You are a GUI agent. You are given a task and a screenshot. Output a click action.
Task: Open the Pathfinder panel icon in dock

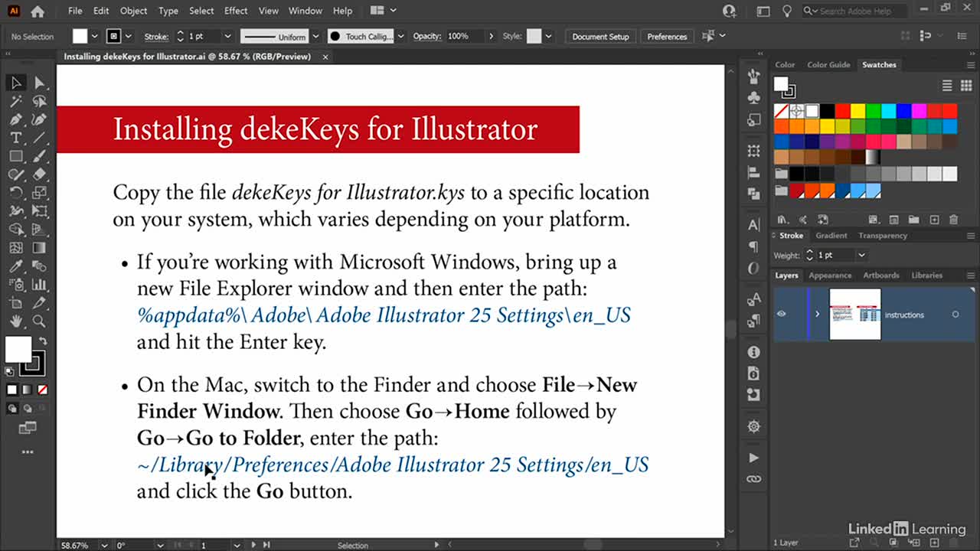point(754,194)
